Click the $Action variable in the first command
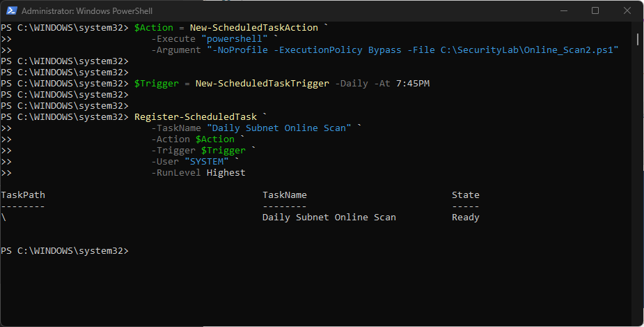The height and width of the screenshot is (327, 644). [x=154, y=28]
